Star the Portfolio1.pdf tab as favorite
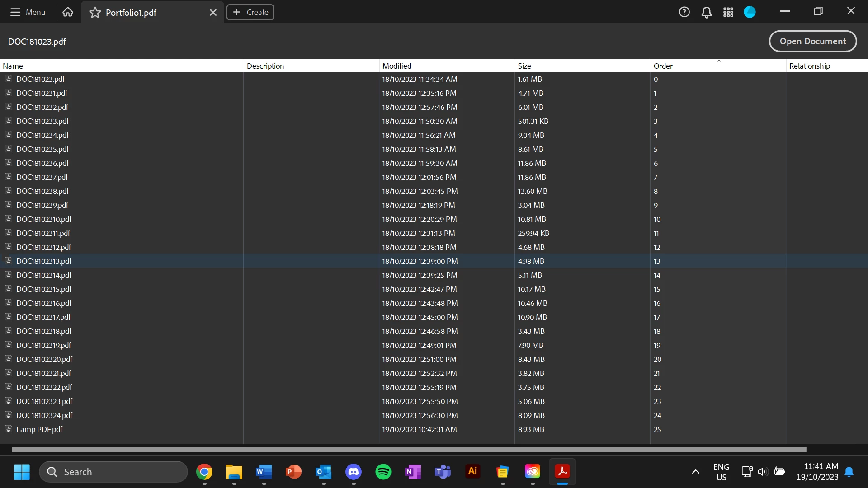The image size is (868, 488). (x=95, y=13)
